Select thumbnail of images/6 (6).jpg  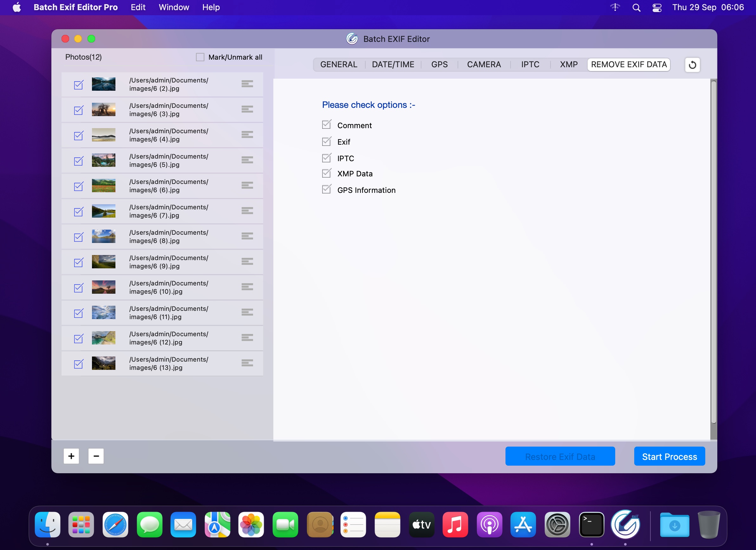pos(104,185)
